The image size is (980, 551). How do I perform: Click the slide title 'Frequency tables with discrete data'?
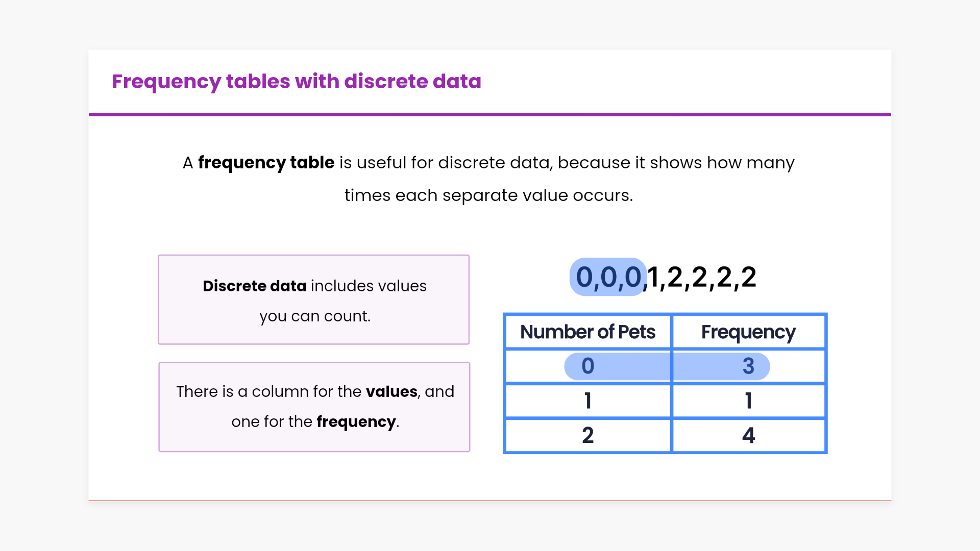click(296, 82)
